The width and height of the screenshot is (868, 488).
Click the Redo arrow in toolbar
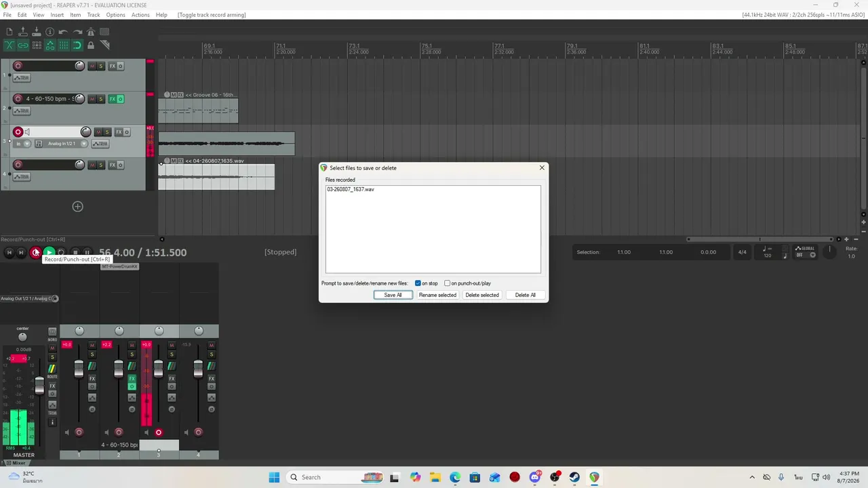77,32
